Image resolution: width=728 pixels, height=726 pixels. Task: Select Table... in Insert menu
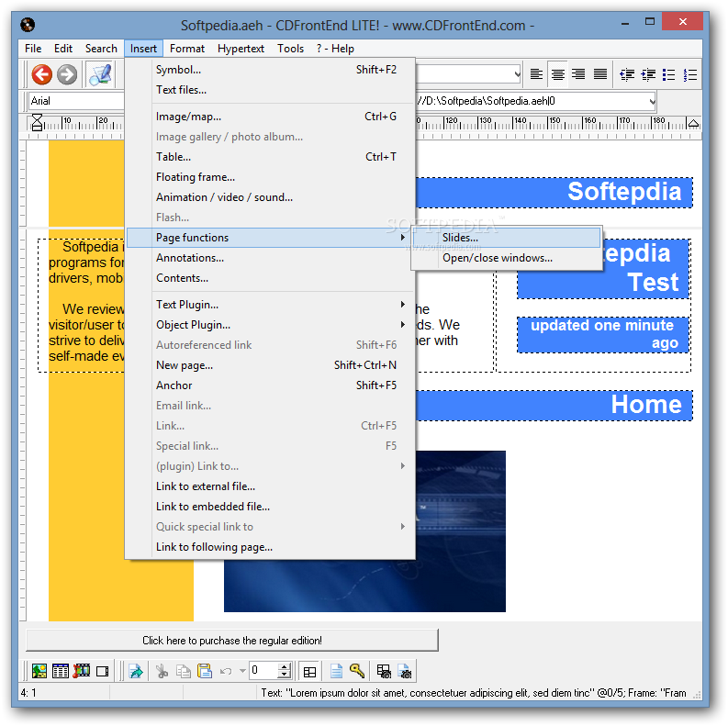pyautogui.click(x=270, y=157)
